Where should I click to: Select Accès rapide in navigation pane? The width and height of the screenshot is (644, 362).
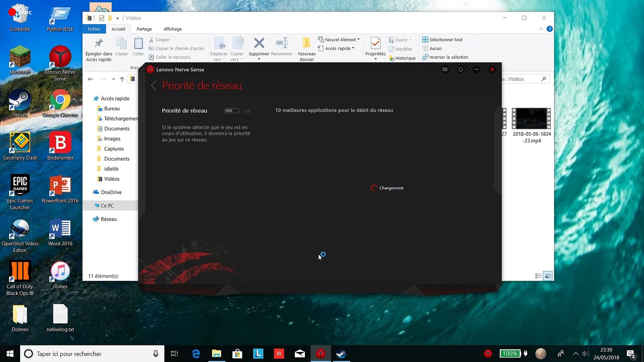pos(111,99)
